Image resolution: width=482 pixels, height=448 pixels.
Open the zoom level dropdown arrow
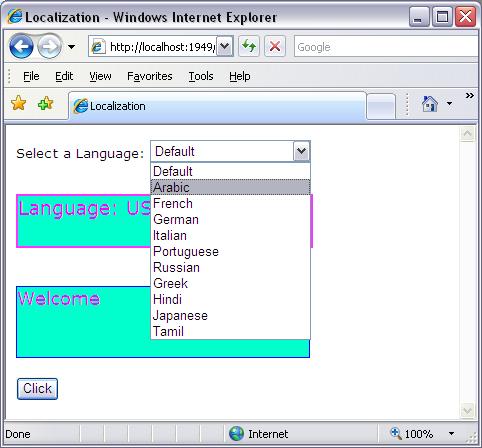click(451, 434)
